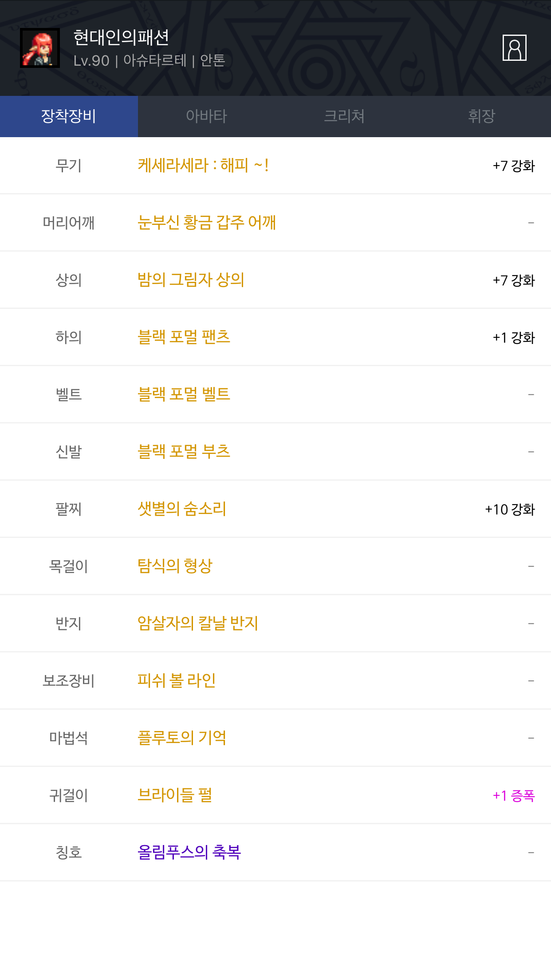Tap the title 올림푸스의 축복
The height and width of the screenshot is (980, 551).
pos(189,852)
